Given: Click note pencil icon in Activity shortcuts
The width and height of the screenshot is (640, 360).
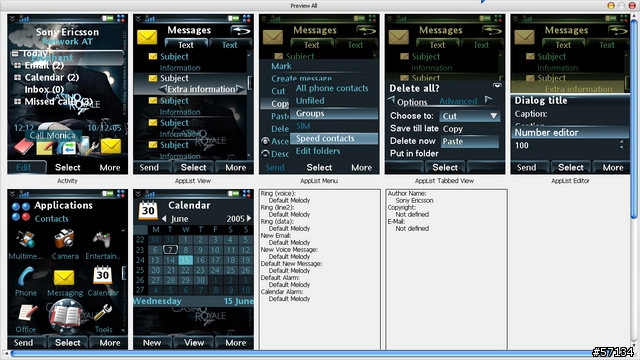Looking at the screenshot, I should click(45, 148).
